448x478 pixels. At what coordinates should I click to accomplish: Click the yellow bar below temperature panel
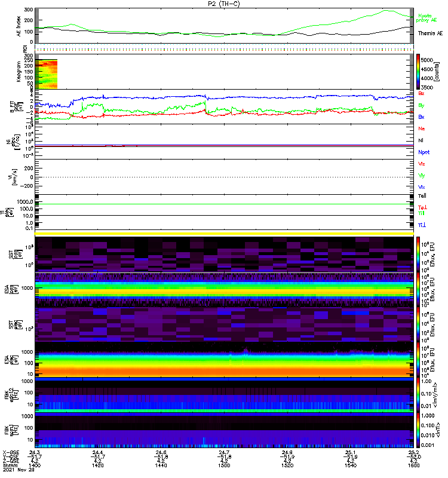click(x=224, y=234)
